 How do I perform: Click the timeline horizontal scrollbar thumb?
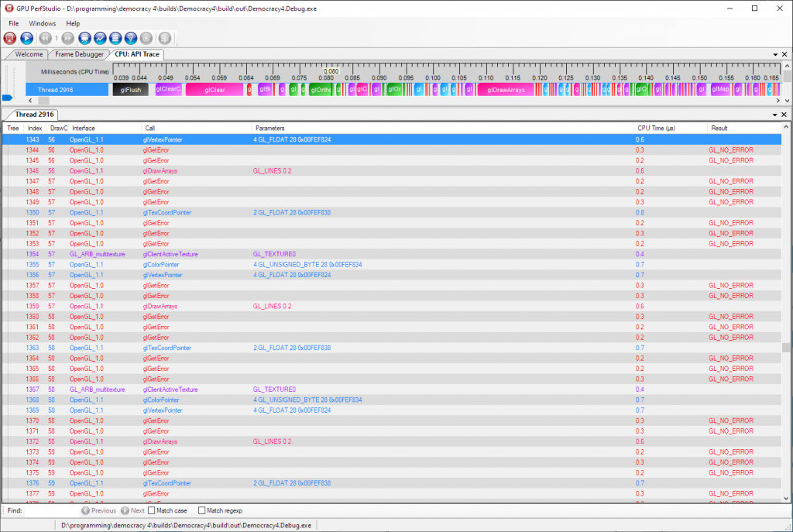[44, 101]
